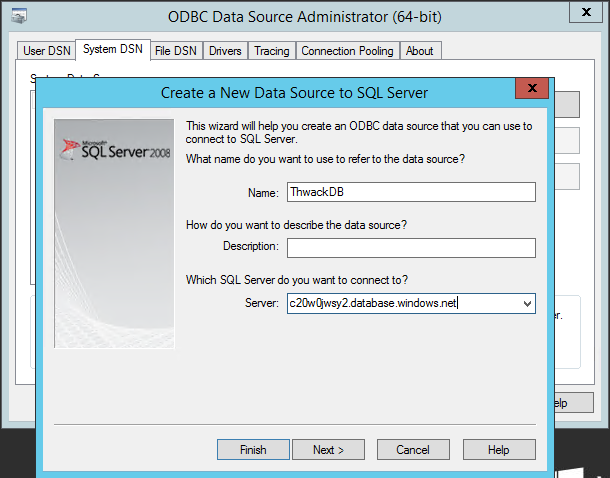610x478 pixels.
Task: Click the 'Server:' field label
Action: pyautogui.click(x=262, y=303)
